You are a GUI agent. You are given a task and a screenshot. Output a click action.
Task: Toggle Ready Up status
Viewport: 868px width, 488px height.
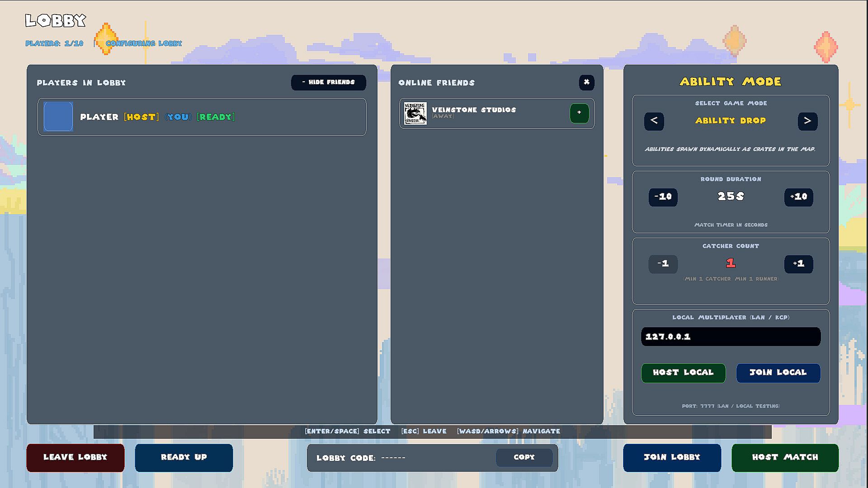[184, 458]
